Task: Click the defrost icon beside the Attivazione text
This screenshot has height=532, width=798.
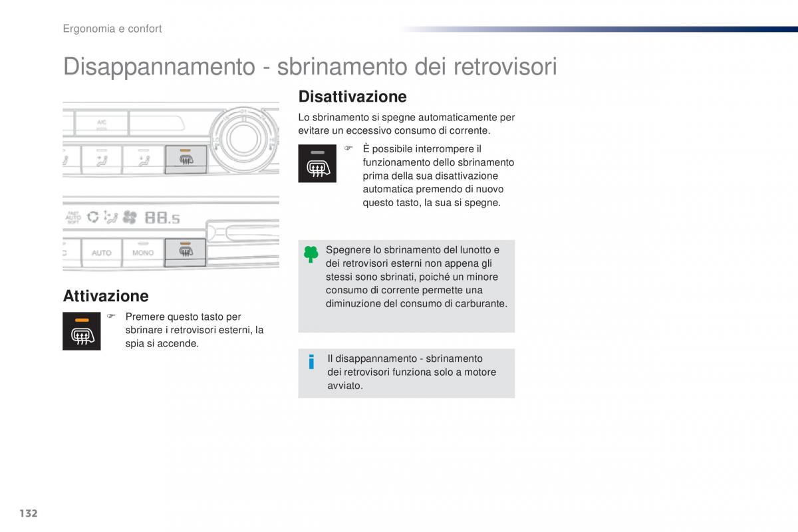Action: (82, 331)
